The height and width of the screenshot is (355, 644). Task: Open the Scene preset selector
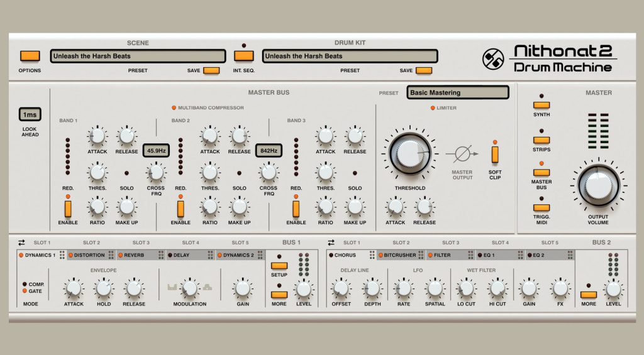pos(138,56)
